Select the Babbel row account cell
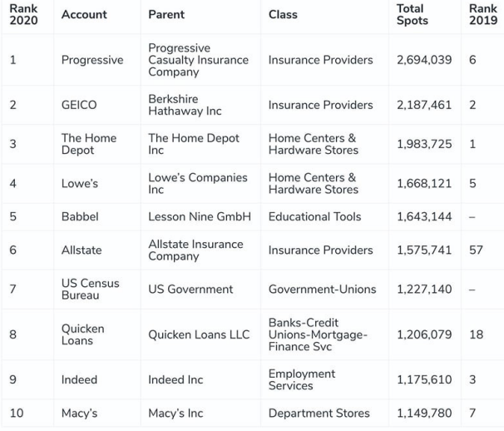This screenshot has height=431, width=504. tap(80, 216)
